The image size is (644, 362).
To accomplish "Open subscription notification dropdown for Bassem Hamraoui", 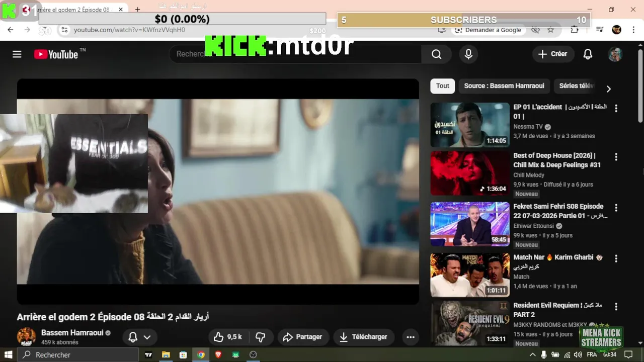I will [139, 337].
